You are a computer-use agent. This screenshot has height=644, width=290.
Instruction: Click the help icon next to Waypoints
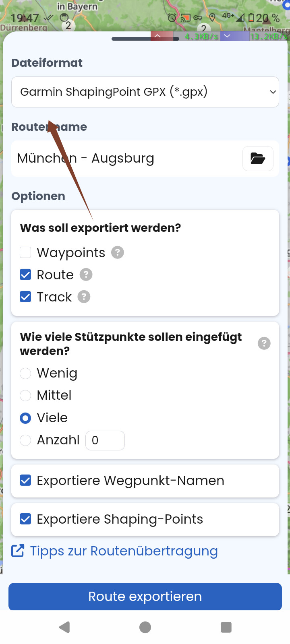[117, 253]
